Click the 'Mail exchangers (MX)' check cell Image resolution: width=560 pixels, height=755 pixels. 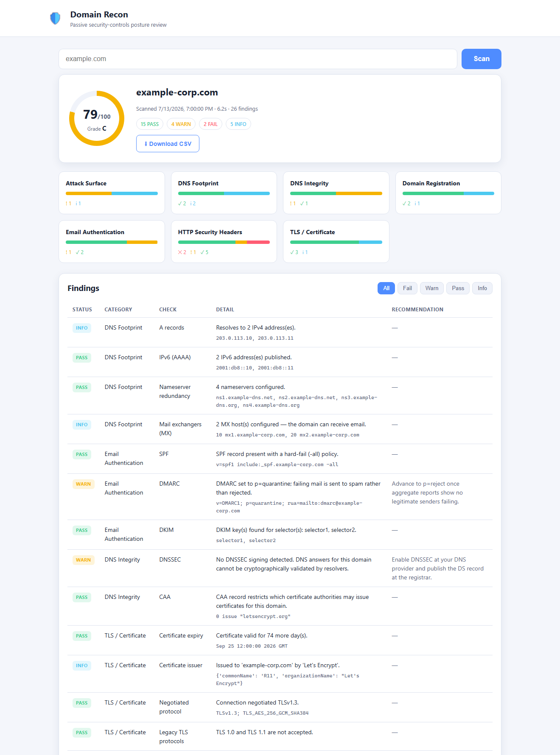click(x=180, y=429)
